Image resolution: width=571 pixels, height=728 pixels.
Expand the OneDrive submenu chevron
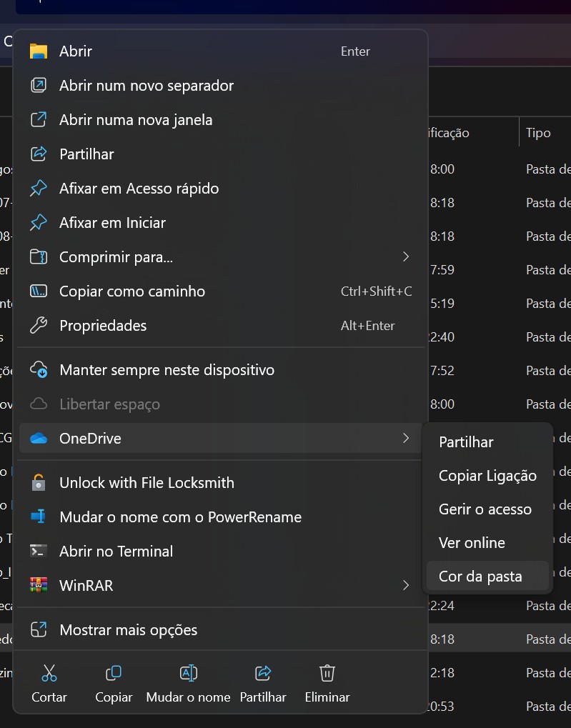406,438
